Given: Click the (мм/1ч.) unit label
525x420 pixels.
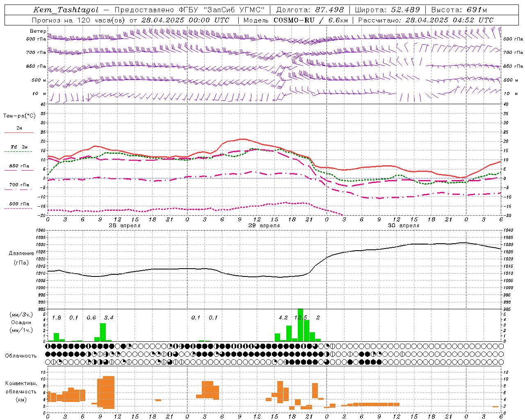Looking at the screenshot, I should (x=21, y=330).
